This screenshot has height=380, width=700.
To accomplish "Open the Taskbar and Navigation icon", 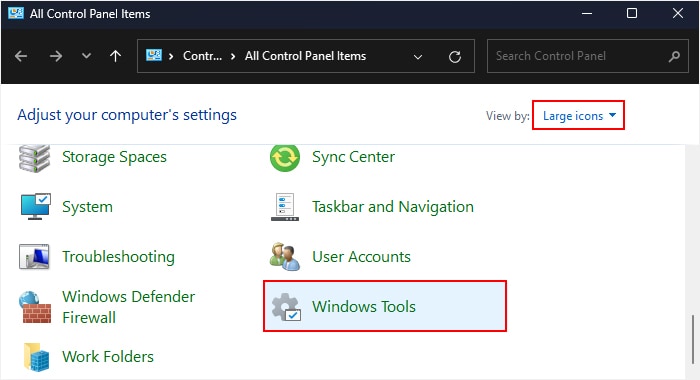I will 285,207.
